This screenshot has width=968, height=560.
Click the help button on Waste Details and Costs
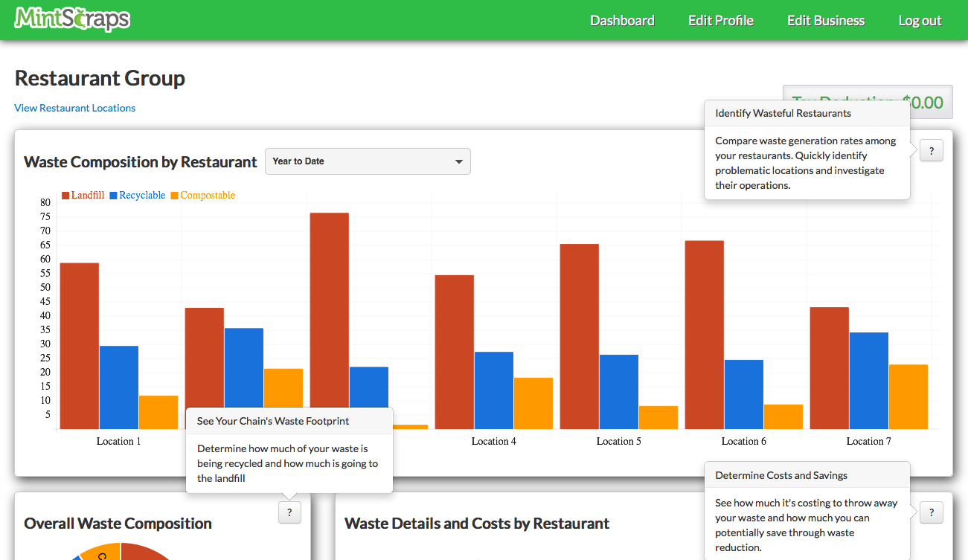932,512
